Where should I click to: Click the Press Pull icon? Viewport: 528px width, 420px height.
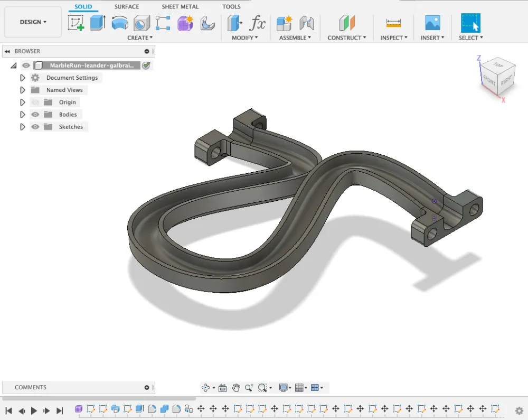pyautogui.click(x=235, y=23)
